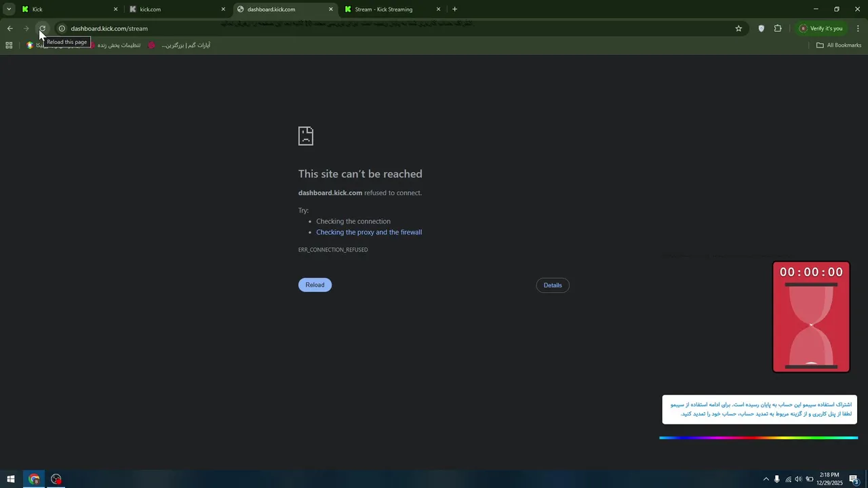868x488 pixels.
Task: Open Chrome from the taskbar
Action: (34, 479)
